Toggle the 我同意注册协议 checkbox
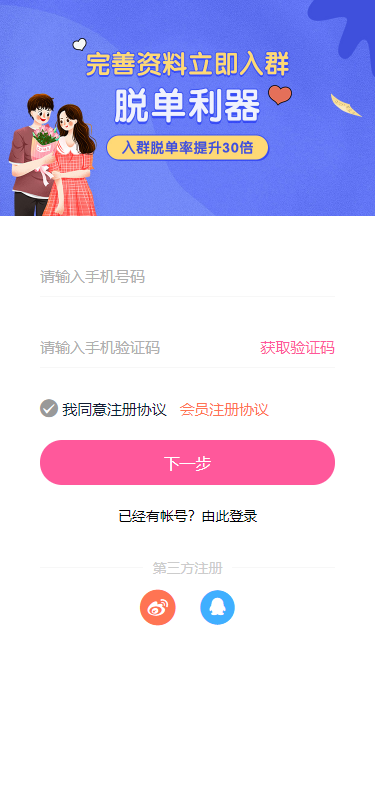Viewport: 375px width, 812px height. click(x=49, y=409)
